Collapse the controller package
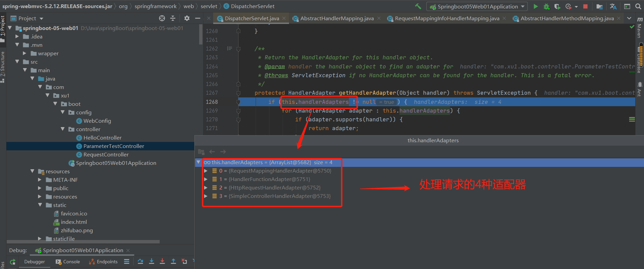Viewport: 644px width, 269px height. (63, 129)
